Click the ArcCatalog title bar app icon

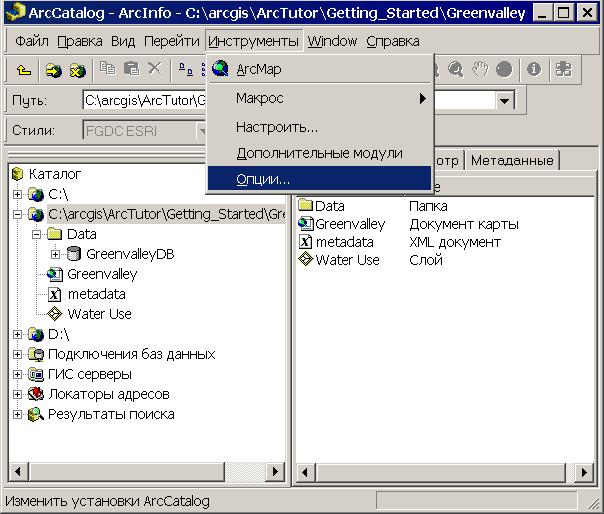tap(16, 12)
